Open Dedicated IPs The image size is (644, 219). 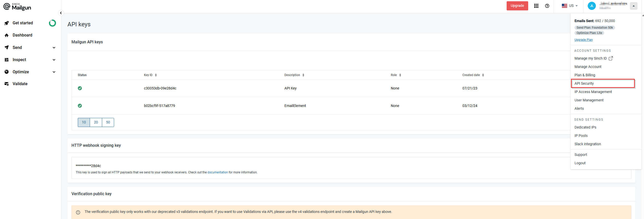pos(585,127)
